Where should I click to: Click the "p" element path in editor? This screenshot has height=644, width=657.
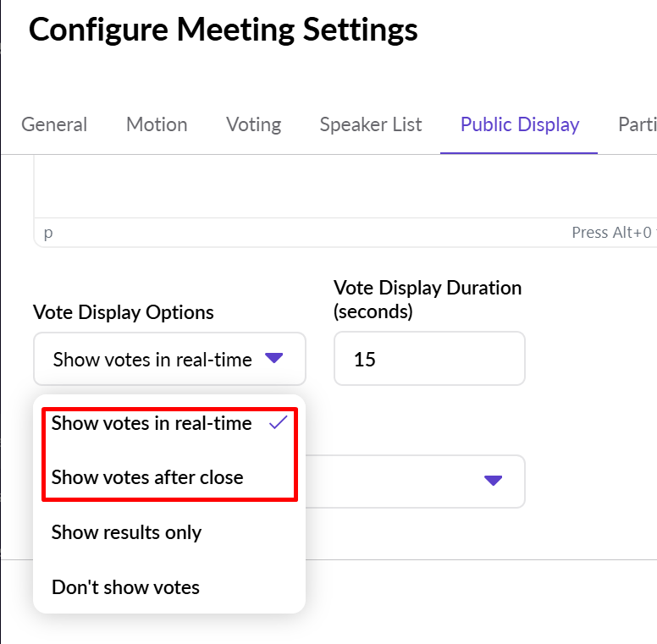coord(48,233)
